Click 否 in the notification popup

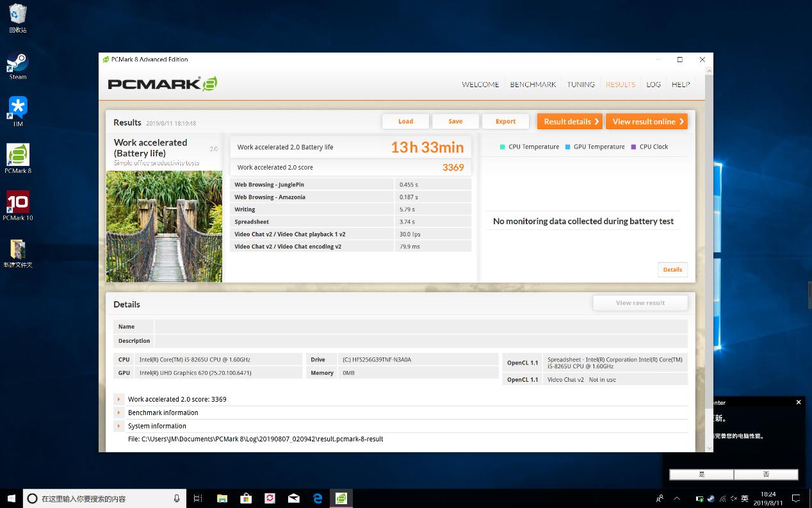point(766,474)
